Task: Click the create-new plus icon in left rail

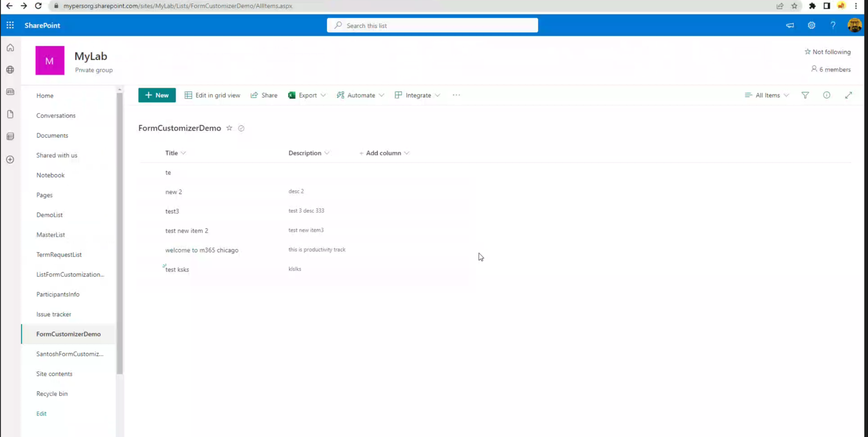Action: 10,159
